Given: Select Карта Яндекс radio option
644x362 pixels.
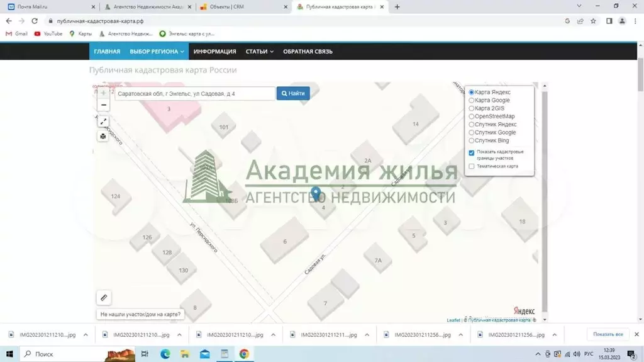Looking at the screenshot, I should tap(472, 93).
